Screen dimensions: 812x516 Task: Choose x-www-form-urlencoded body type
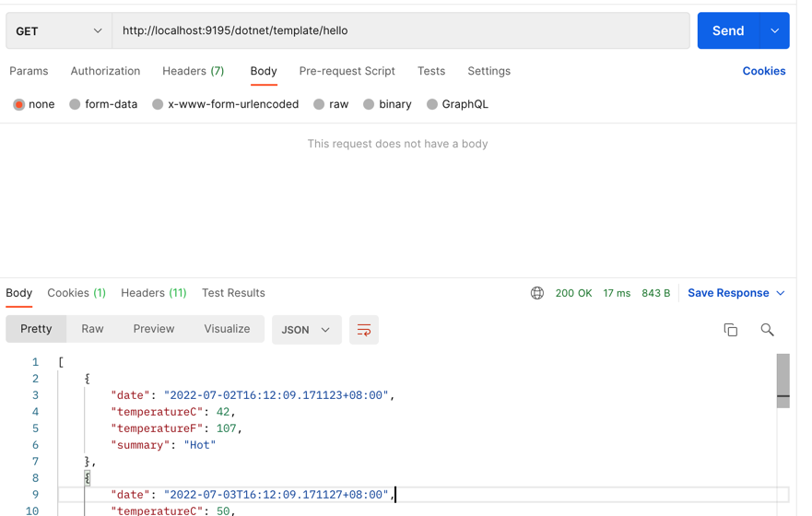pyautogui.click(x=158, y=104)
